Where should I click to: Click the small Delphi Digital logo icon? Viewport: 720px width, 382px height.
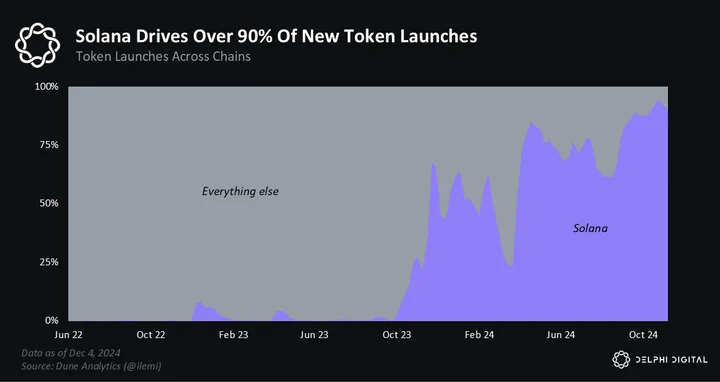(621, 360)
